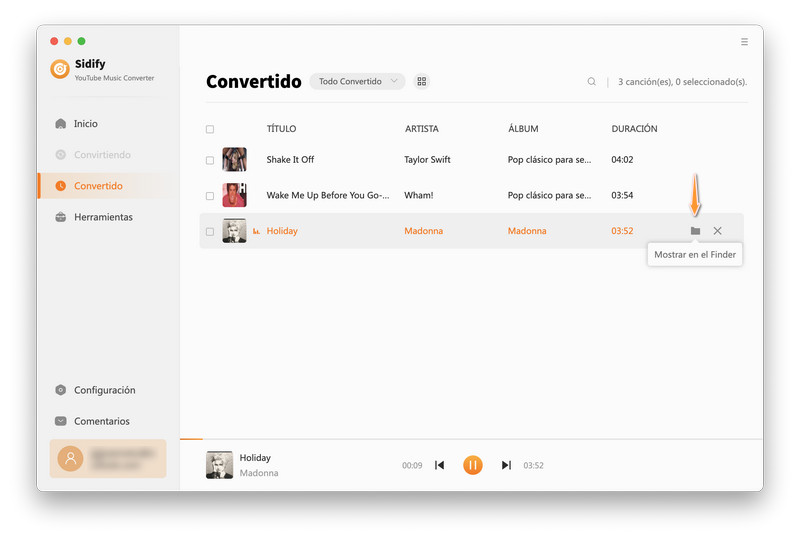Click the playing equalizer icon beside Holiday

pyautogui.click(x=256, y=231)
